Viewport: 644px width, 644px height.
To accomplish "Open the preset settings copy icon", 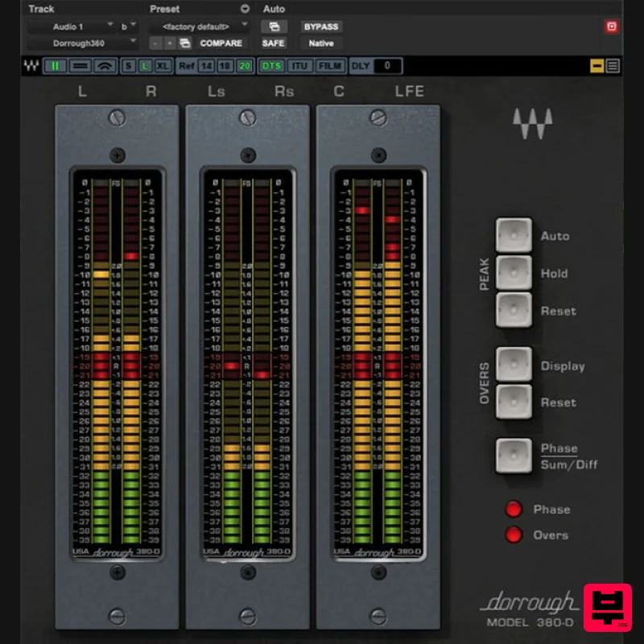I will (185, 43).
